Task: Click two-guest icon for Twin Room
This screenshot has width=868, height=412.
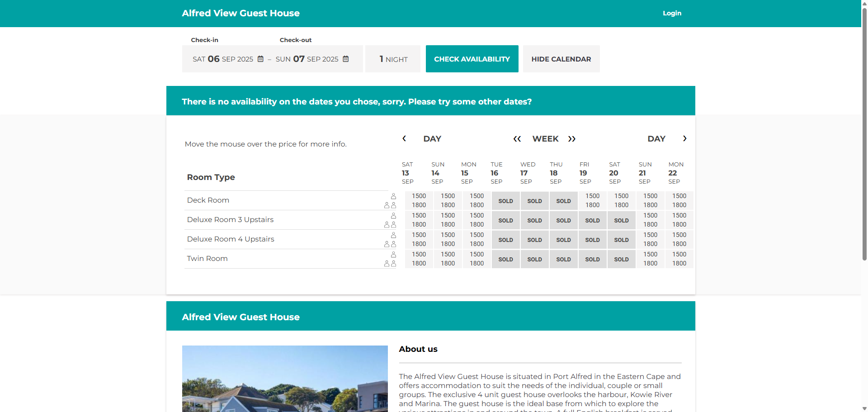Action: point(390,264)
